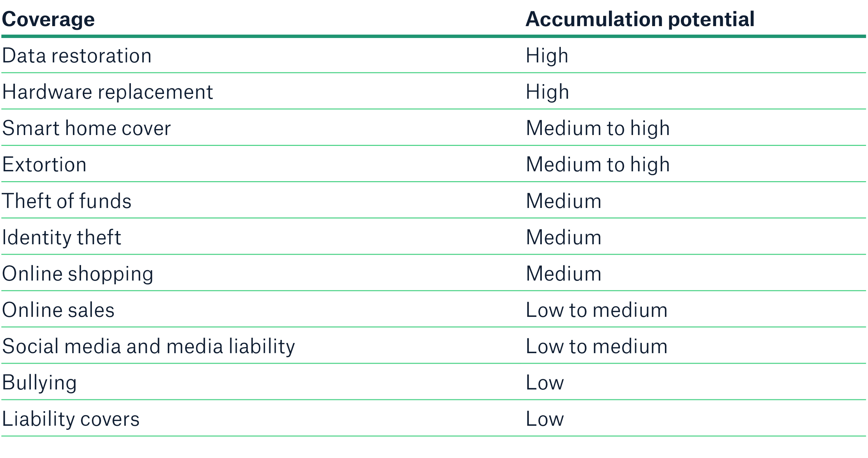Select the Medium value for Identity theft

click(x=564, y=237)
